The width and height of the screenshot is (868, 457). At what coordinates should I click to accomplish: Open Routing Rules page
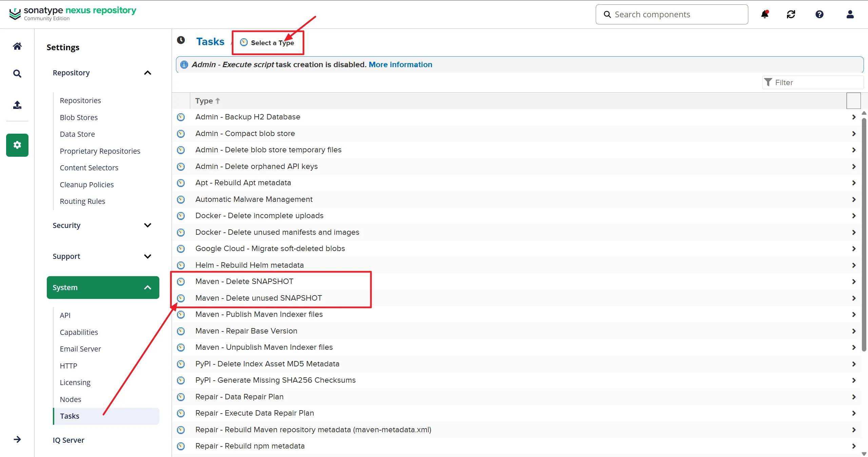point(82,201)
